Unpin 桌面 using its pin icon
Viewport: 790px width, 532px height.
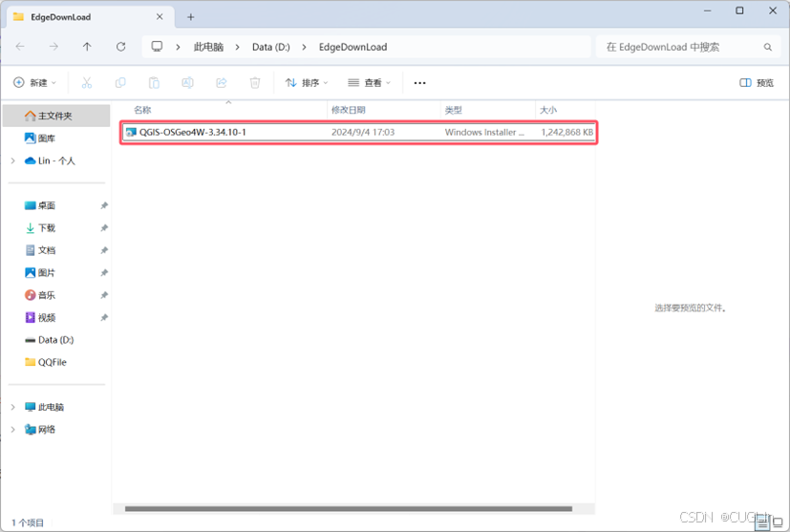[104, 205]
